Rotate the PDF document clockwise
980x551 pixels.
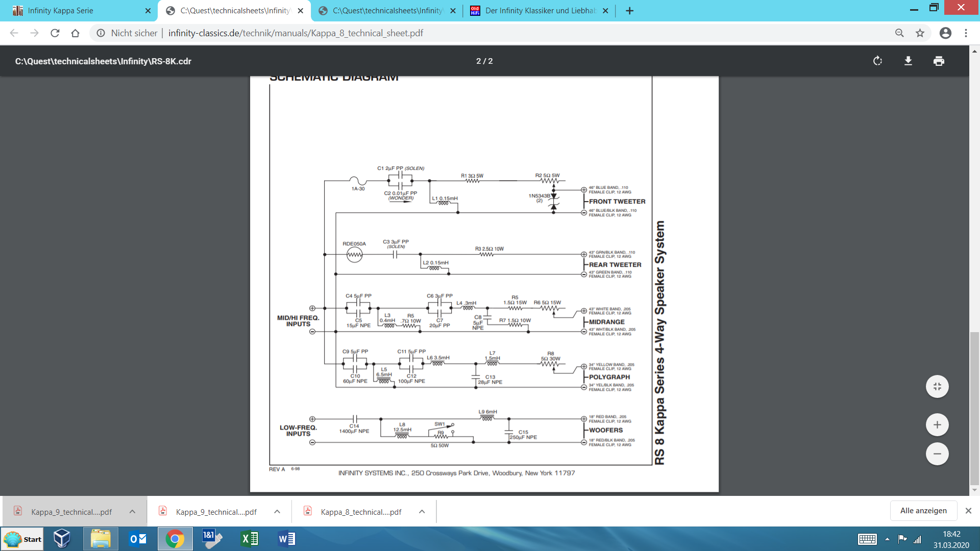click(x=877, y=61)
